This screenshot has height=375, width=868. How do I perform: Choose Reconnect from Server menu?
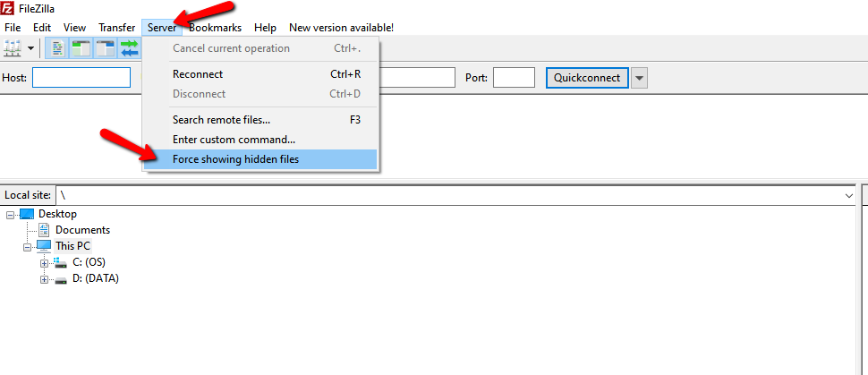click(x=260, y=74)
